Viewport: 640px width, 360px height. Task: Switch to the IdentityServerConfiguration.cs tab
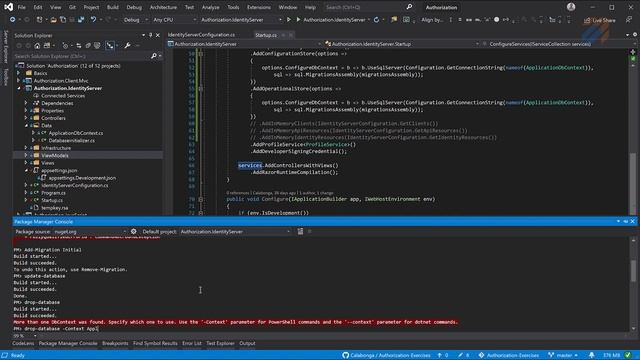[x=201, y=35]
